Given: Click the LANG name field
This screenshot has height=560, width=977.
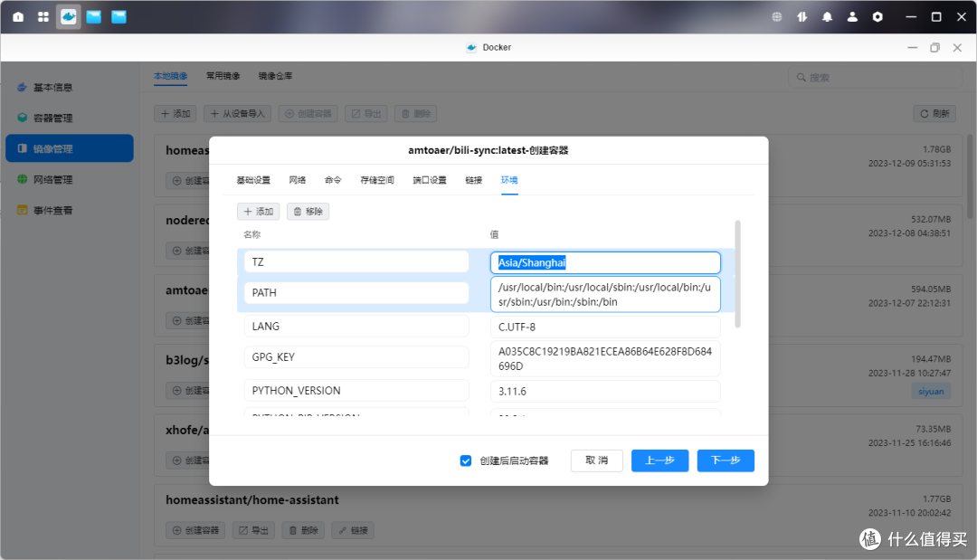Looking at the screenshot, I should pyautogui.click(x=356, y=327).
